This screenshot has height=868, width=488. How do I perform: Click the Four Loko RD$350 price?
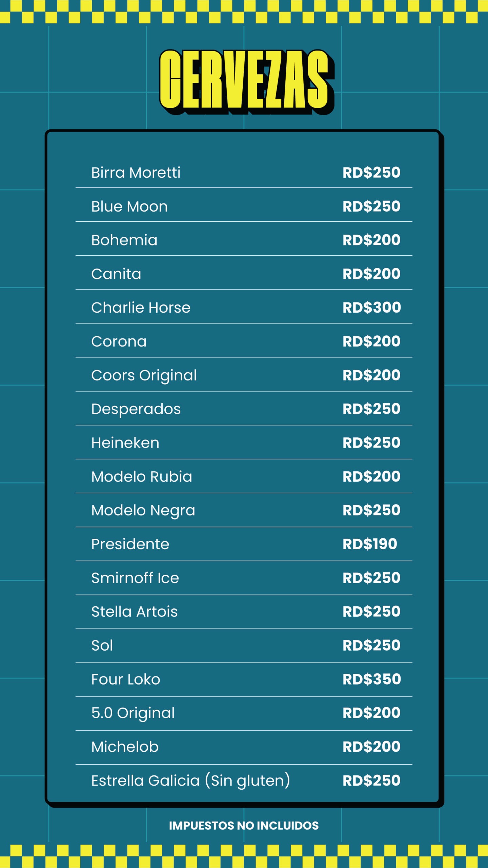[x=372, y=679]
